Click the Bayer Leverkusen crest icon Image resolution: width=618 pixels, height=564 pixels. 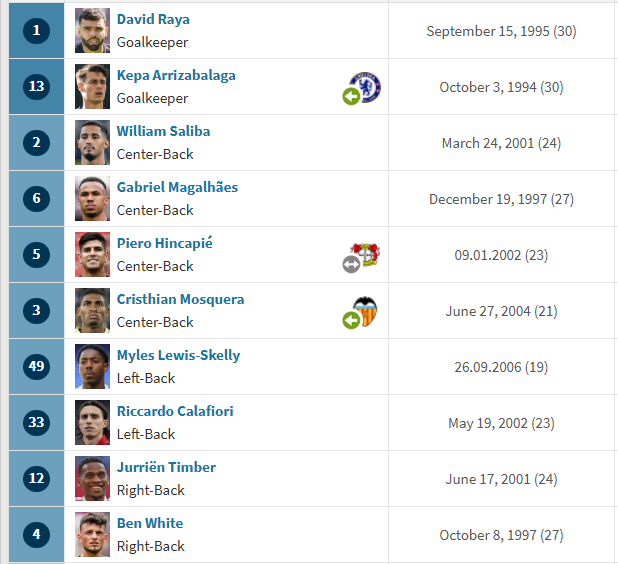coord(366,254)
